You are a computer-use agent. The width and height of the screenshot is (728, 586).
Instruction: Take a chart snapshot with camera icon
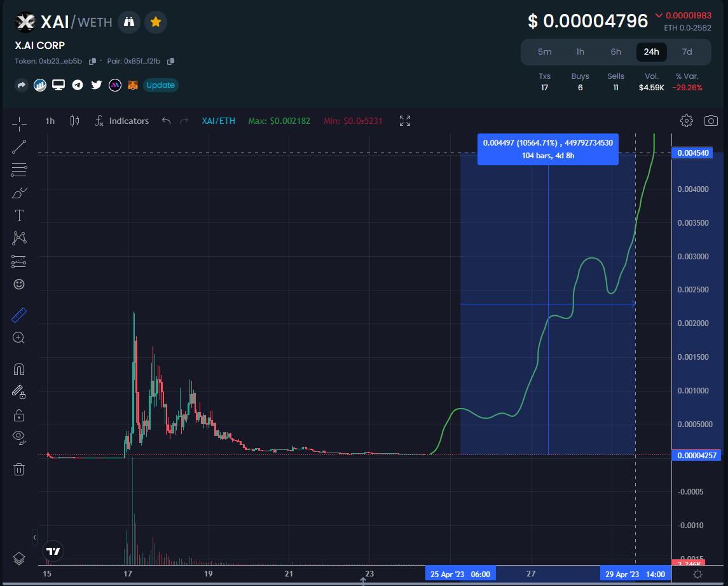pos(711,121)
